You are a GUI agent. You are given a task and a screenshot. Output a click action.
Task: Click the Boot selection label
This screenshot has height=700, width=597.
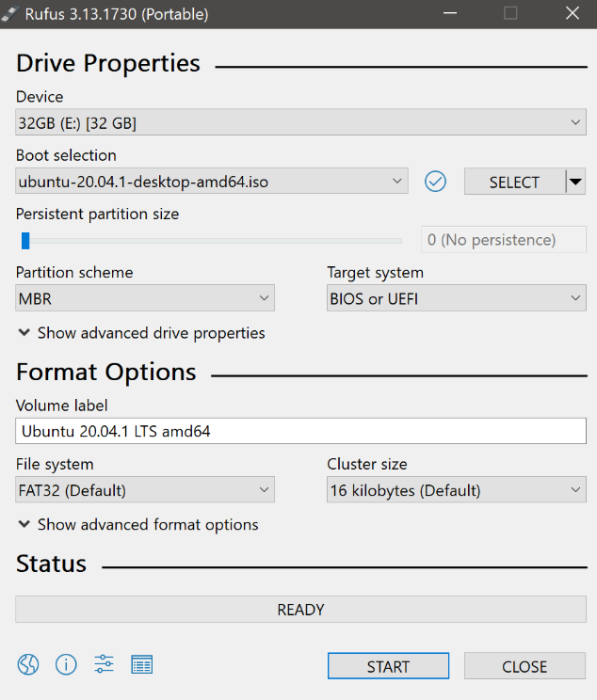(66, 155)
